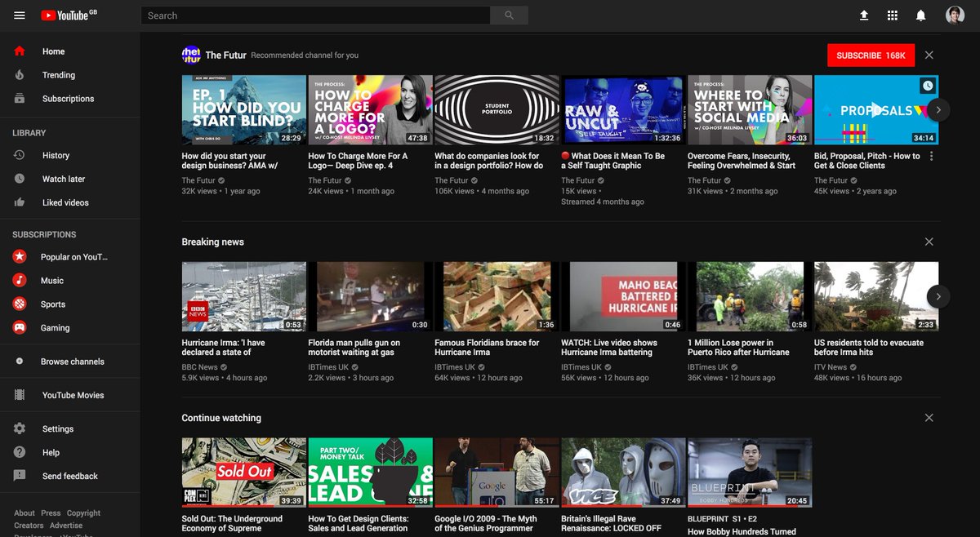Image resolution: width=980 pixels, height=537 pixels.
Task: Click the search magnifier button
Action: tap(510, 16)
